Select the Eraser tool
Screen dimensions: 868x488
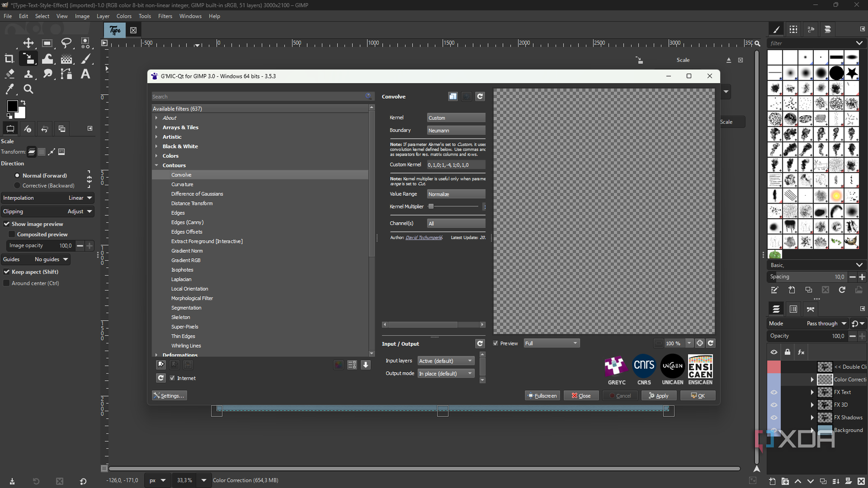pos(9,74)
